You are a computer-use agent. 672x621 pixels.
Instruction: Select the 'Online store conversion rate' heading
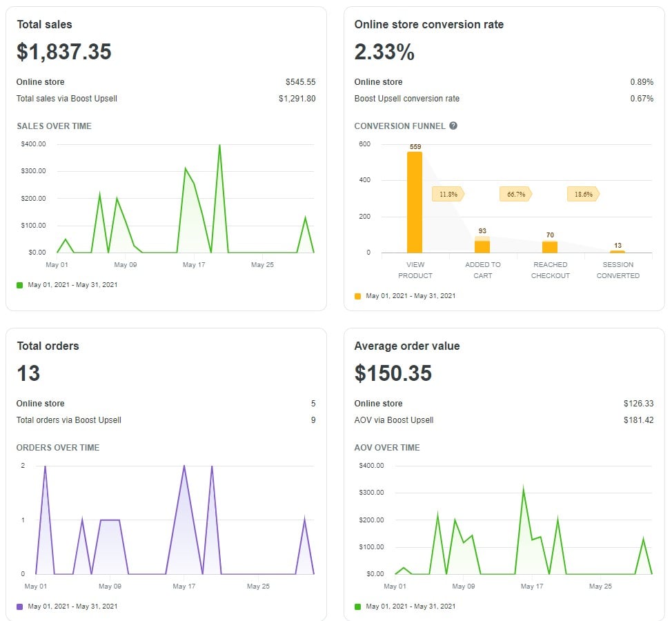click(429, 24)
